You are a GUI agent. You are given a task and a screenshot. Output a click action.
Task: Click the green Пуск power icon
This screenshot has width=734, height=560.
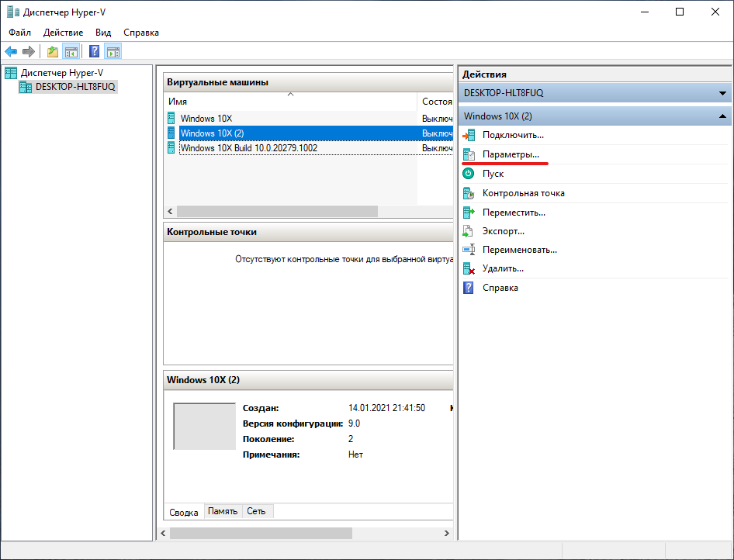click(468, 174)
